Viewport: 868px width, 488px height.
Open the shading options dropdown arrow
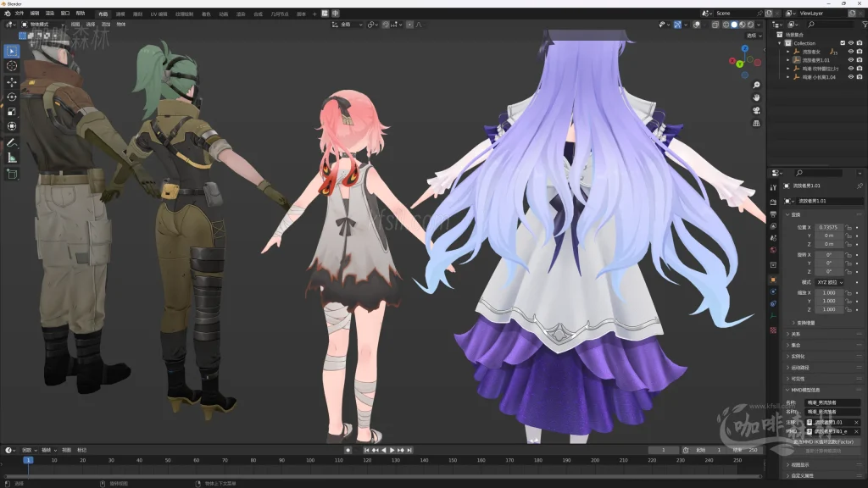click(x=759, y=25)
